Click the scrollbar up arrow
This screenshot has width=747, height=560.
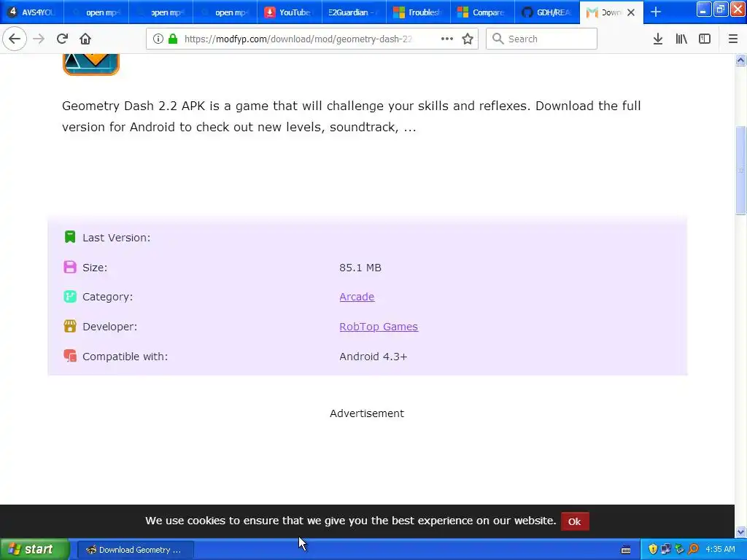(x=740, y=61)
